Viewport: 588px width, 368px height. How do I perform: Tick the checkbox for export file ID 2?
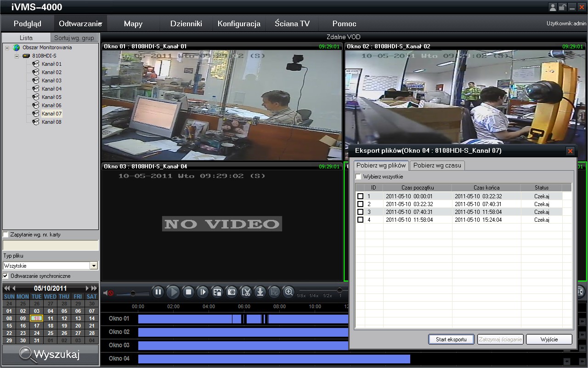(x=360, y=204)
